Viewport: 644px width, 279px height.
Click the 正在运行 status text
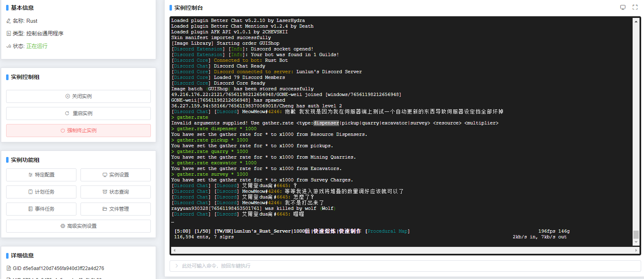point(37,46)
